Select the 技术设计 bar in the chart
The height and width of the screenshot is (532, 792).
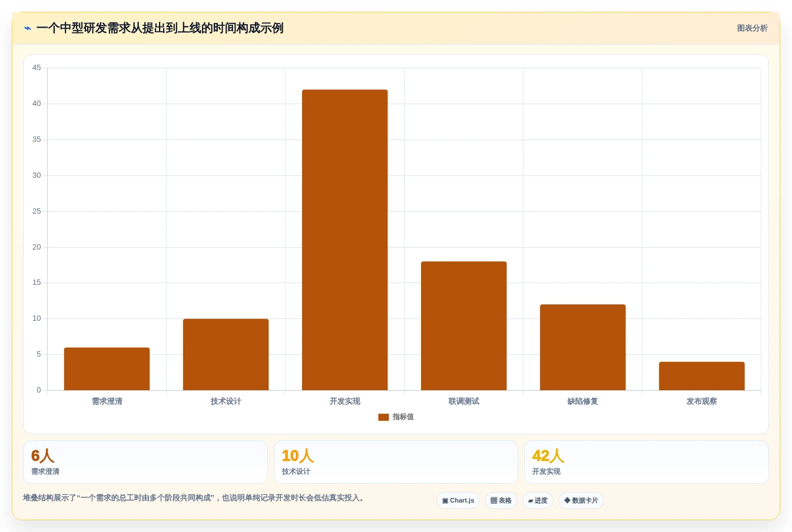click(x=226, y=354)
